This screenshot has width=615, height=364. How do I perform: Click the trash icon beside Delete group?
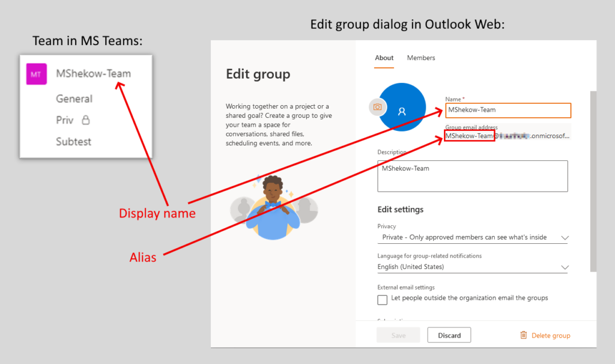523,335
